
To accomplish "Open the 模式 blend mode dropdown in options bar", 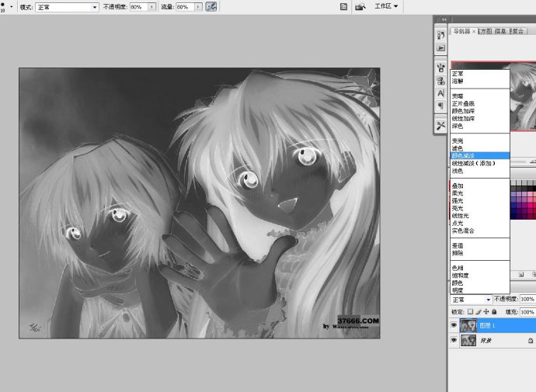I will coord(67,7).
